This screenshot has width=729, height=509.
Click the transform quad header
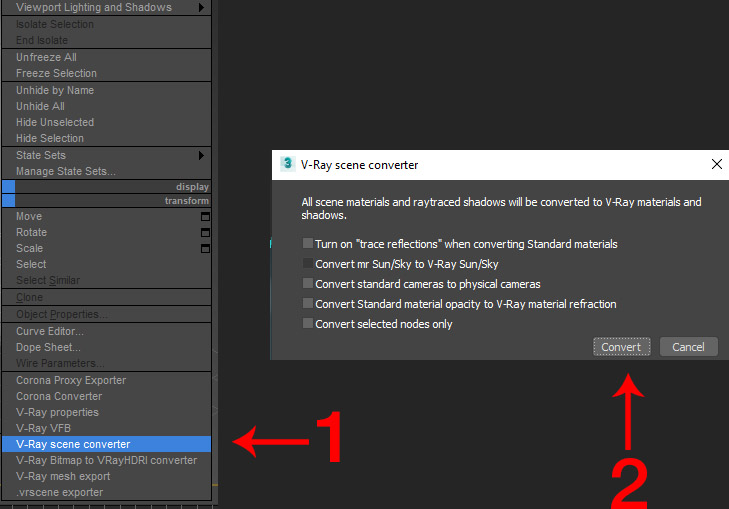pos(106,201)
